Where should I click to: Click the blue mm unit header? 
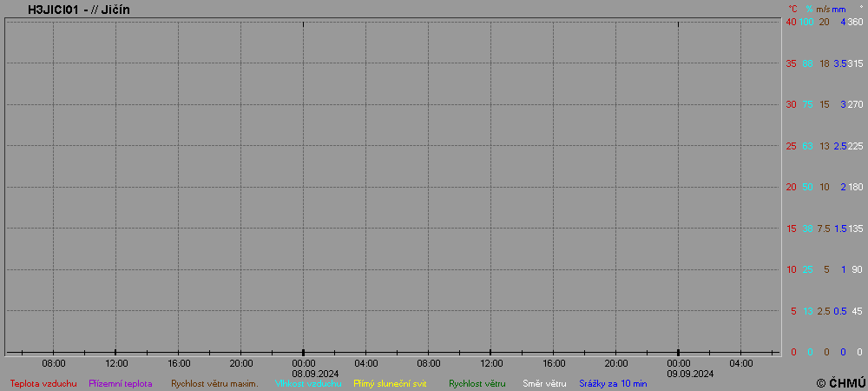(838, 9)
